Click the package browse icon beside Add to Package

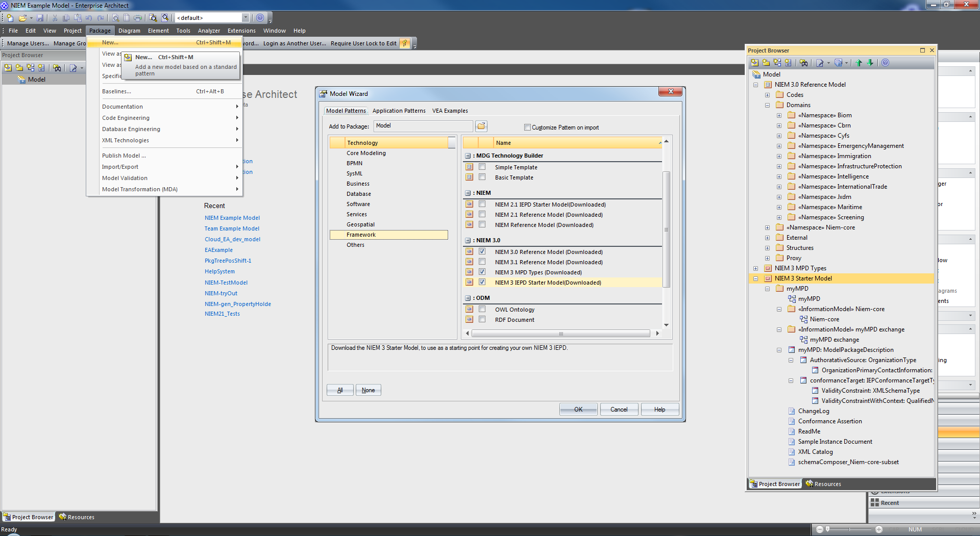click(x=481, y=126)
